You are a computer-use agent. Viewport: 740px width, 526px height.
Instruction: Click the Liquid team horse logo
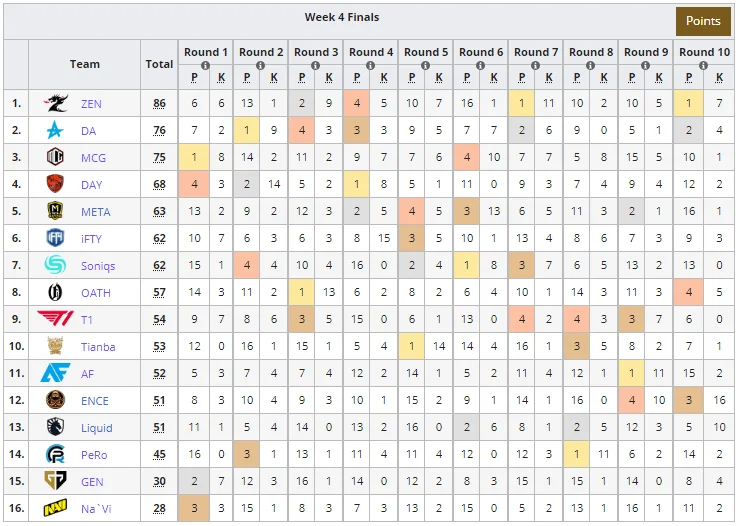tap(55, 427)
